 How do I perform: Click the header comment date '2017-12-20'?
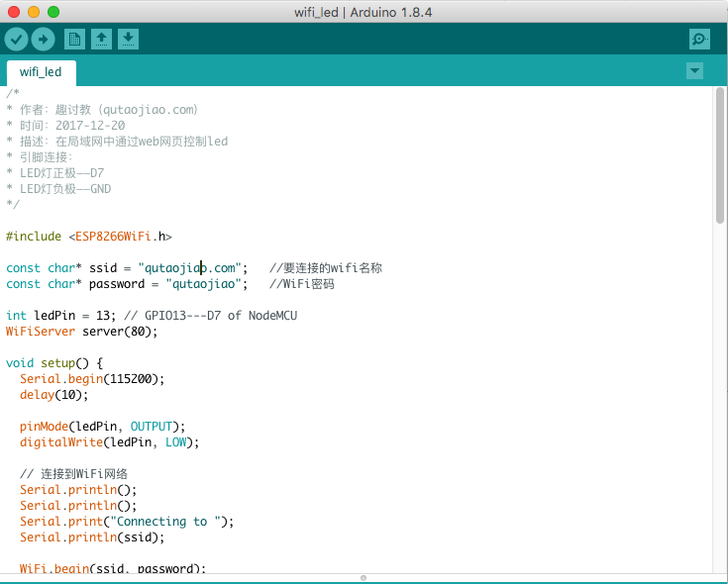[x=90, y=126]
